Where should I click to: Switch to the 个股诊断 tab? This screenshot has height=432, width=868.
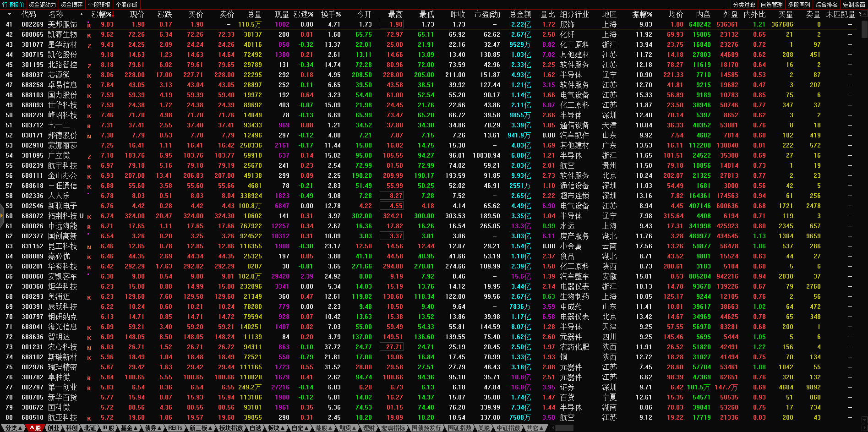[126, 5]
